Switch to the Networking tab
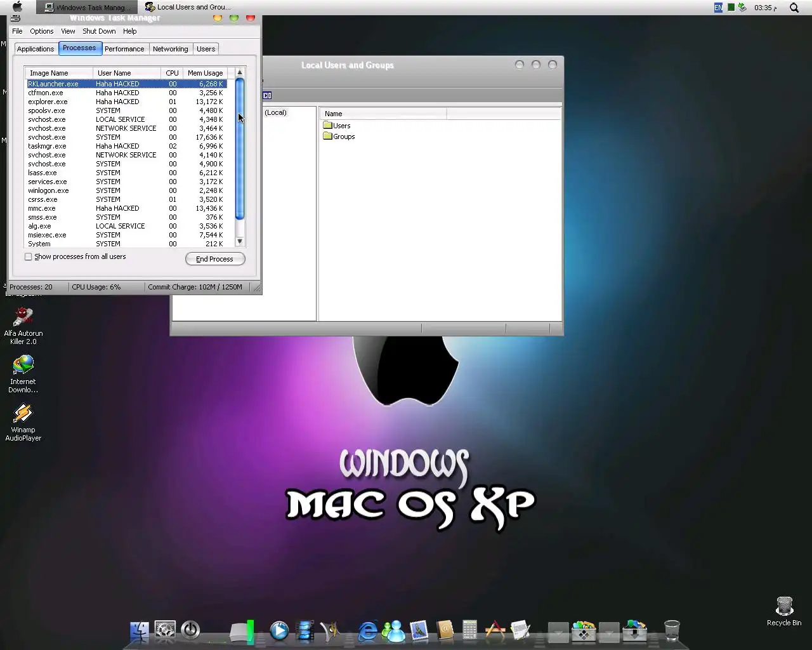812x650 pixels. pyautogui.click(x=171, y=49)
